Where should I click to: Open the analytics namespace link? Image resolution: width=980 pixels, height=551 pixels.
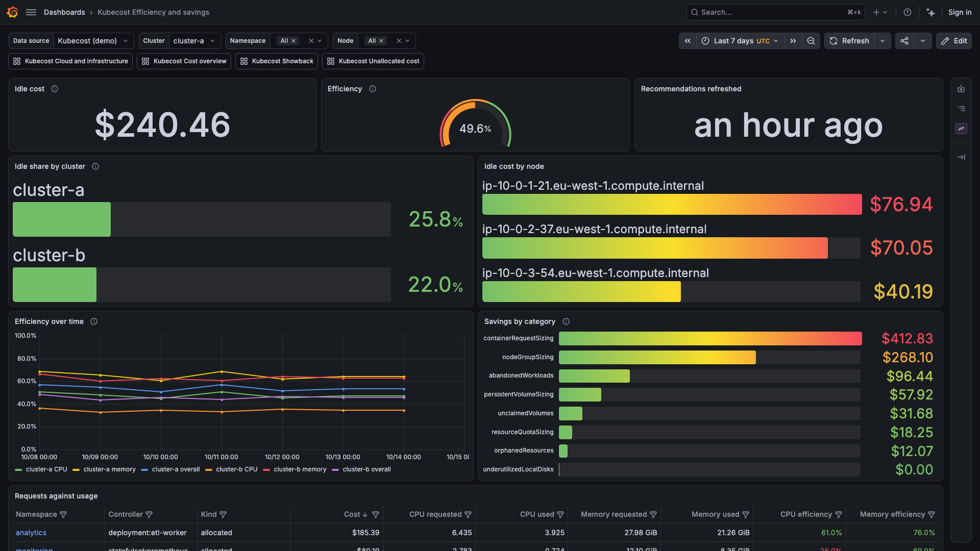[x=31, y=533]
